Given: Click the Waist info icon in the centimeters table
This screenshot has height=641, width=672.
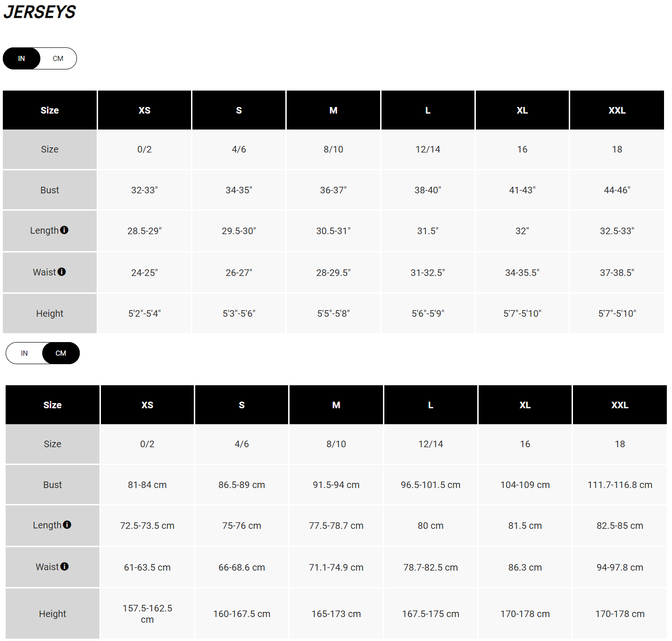Looking at the screenshot, I should (x=65, y=566).
